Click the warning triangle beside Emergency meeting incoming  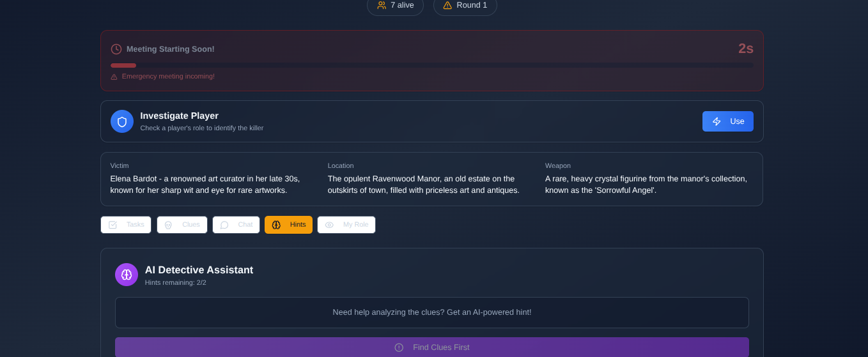[x=114, y=77]
